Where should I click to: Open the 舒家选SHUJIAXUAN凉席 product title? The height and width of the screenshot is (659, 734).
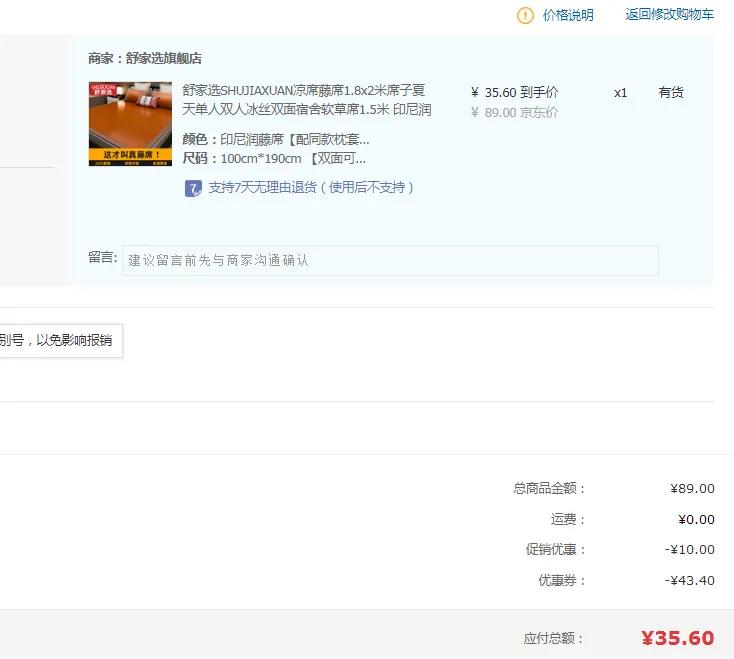(x=306, y=99)
